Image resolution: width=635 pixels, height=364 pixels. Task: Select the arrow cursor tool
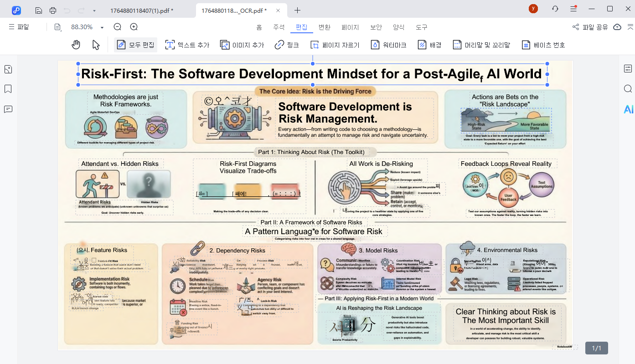96,45
